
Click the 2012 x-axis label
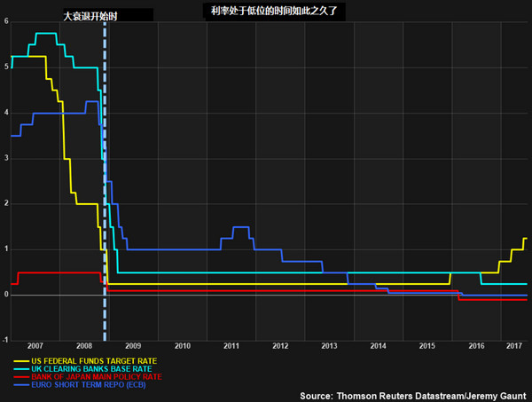point(280,346)
